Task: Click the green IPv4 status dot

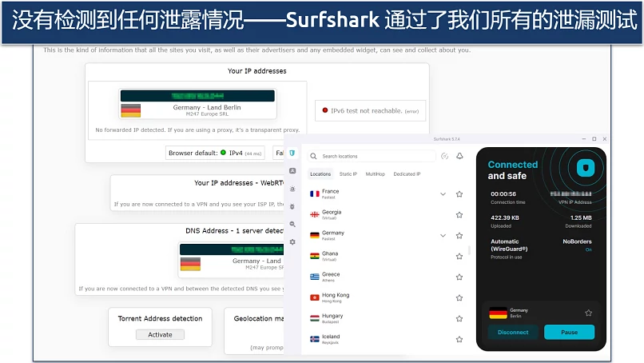Action: coord(223,153)
